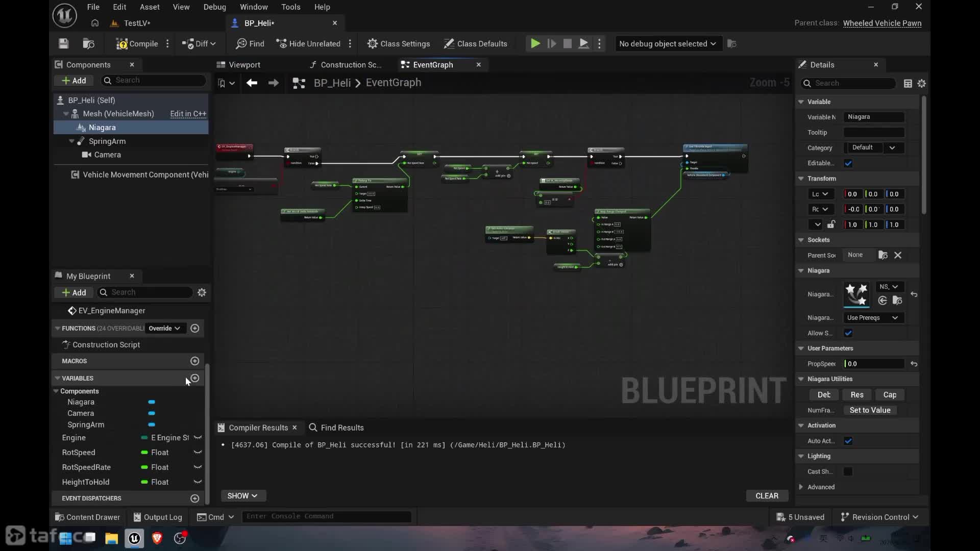Collapse the VARIABLES section
This screenshot has width=980, height=551.
click(x=58, y=378)
